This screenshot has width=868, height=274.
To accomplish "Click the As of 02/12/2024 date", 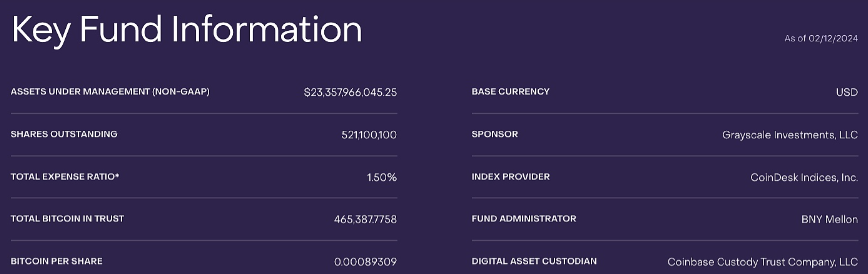I will (821, 39).
